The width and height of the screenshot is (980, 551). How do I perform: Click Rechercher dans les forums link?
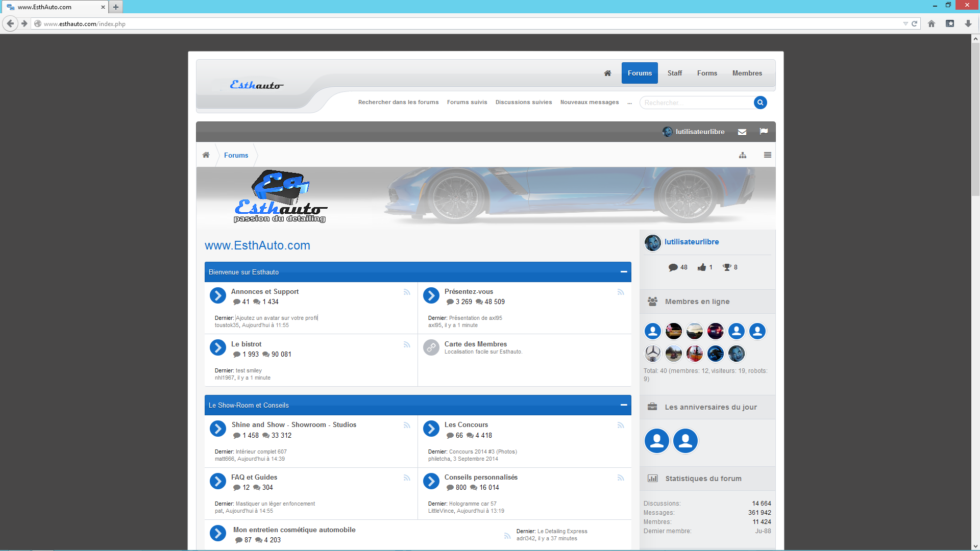pyautogui.click(x=399, y=102)
